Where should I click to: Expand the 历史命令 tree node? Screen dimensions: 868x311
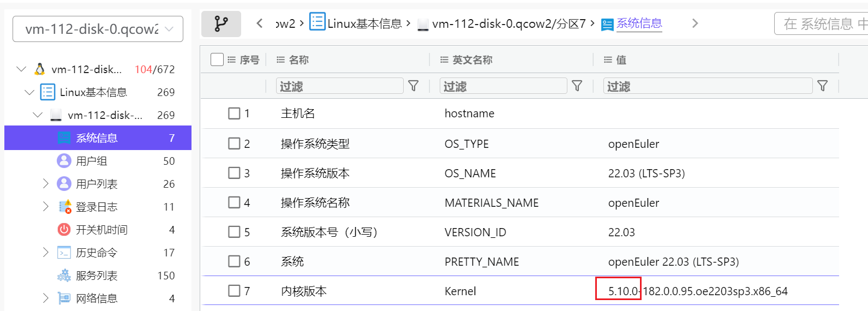coord(46,253)
